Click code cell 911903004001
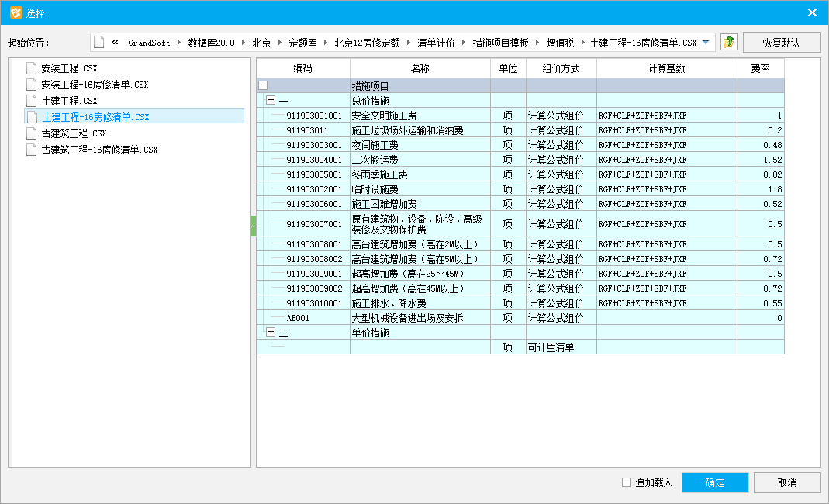Viewport: 829px width, 504px height. click(x=314, y=160)
